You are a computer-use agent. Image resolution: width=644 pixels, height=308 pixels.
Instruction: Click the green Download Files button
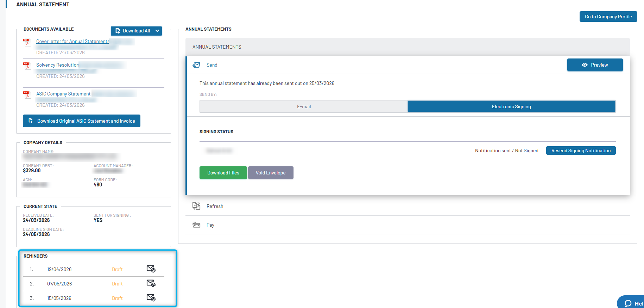[223, 173]
